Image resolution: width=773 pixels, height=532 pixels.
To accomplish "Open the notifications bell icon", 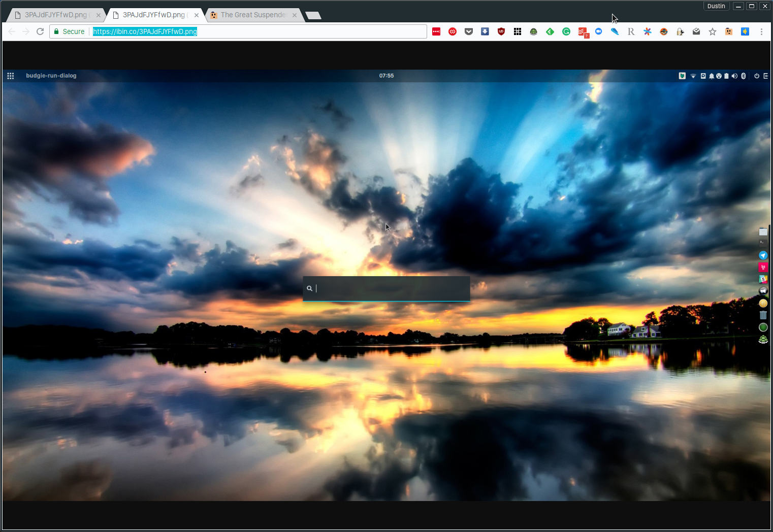I will pyautogui.click(x=712, y=76).
